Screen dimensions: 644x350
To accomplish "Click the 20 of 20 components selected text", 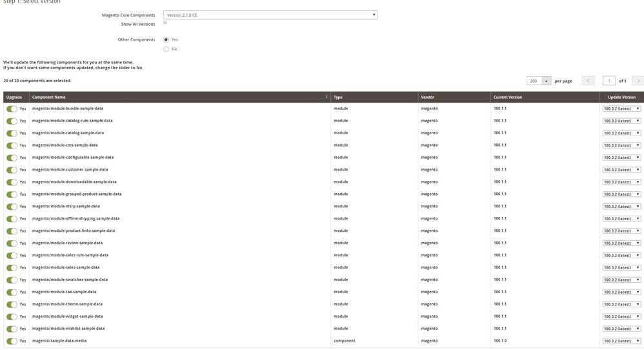I will coord(37,81).
